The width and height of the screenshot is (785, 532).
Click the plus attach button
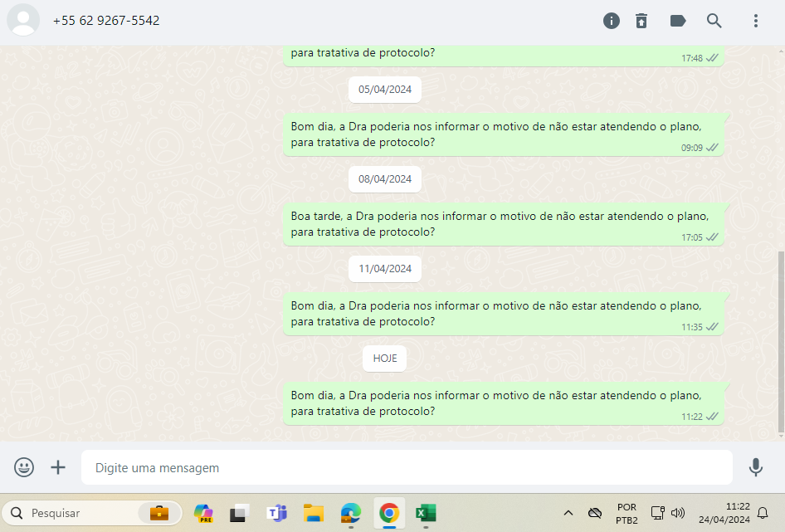(x=58, y=467)
